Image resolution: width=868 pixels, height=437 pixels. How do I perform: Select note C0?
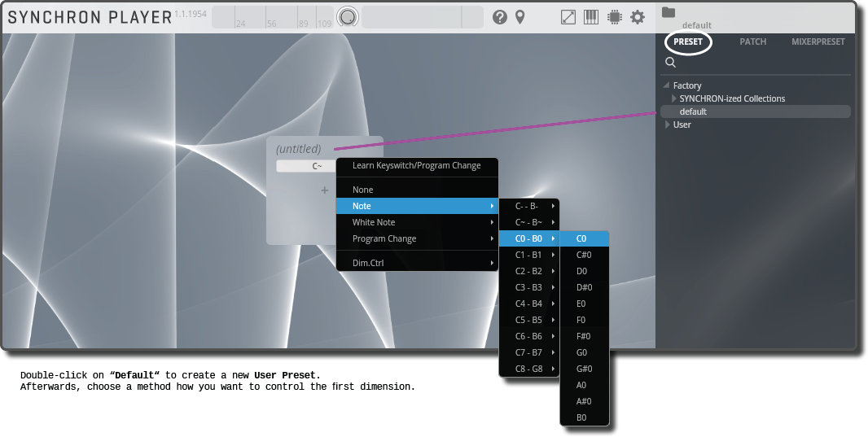(x=585, y=238)
